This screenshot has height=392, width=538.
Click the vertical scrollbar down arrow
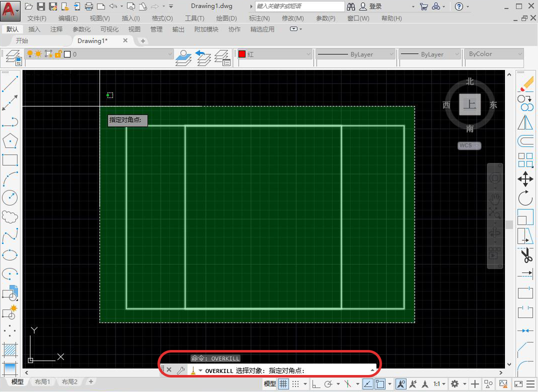[509, 364]
